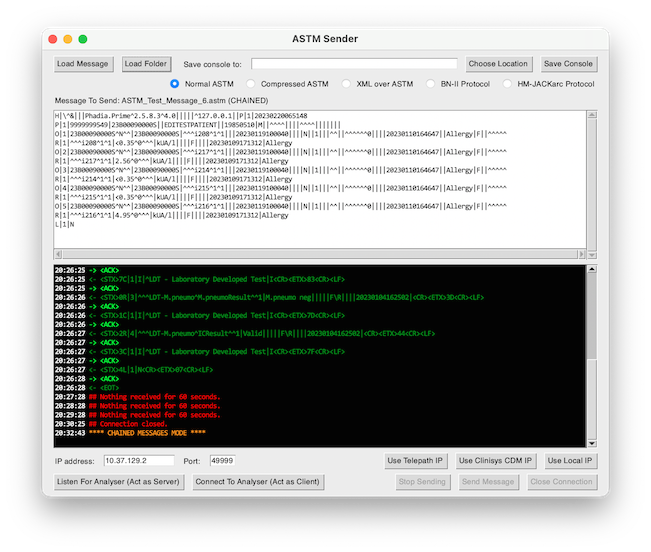Screen dimensions: 651x552
Task: Click the 20:29:28 Nothing received line
Action: (x=137, y=415)
